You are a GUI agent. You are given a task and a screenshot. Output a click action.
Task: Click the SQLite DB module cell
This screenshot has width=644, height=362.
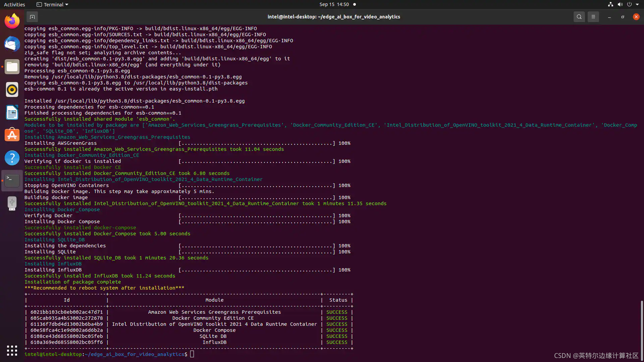coord(213,336)
